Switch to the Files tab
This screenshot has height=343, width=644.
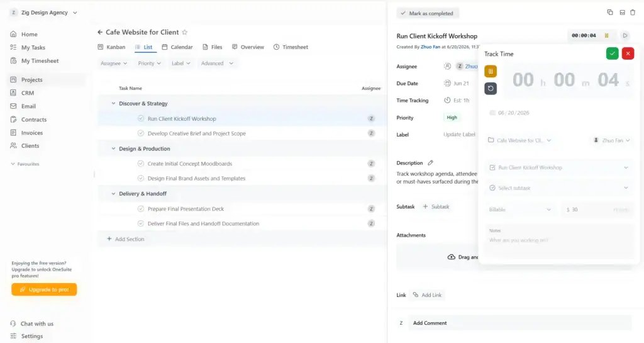point(213,47)
